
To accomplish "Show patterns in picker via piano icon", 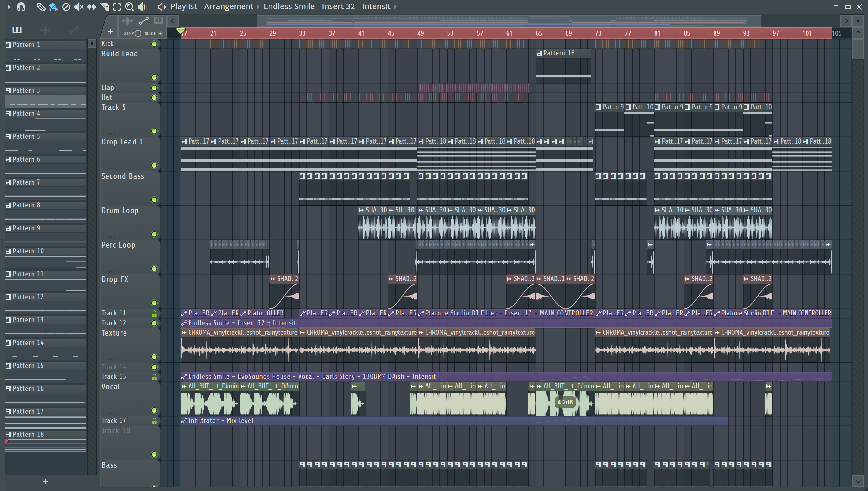I will [17, 30].
